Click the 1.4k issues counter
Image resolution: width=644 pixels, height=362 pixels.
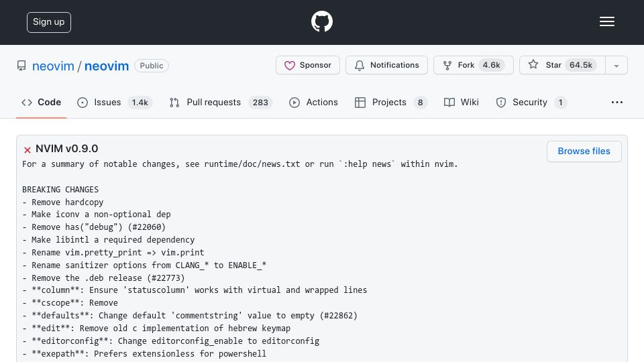click(x=140, y=103)
